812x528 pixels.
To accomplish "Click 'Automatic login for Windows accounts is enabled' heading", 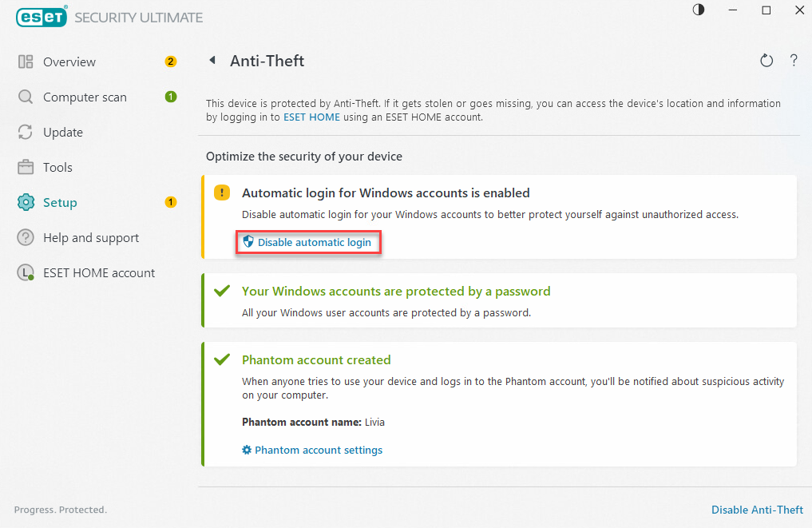I will (x=386, y=193).
